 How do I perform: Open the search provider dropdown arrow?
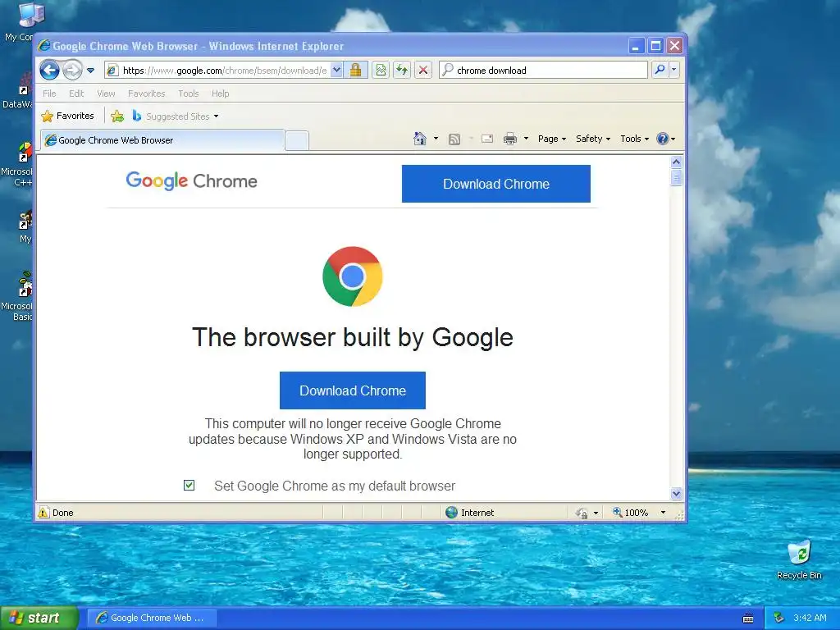674,70
